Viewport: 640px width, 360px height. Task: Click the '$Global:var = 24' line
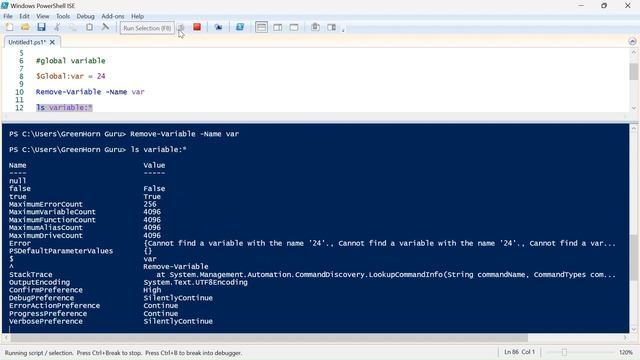point(71,76)
